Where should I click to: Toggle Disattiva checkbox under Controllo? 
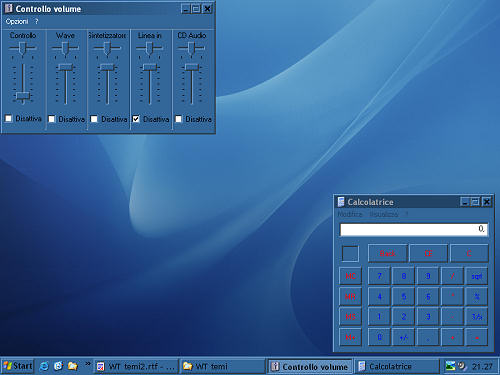pos(8,118)
